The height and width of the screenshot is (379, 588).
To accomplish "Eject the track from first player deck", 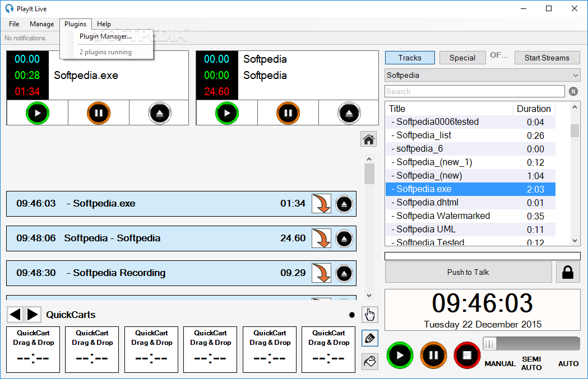I will pyautogui.click(x=160, y=113).
